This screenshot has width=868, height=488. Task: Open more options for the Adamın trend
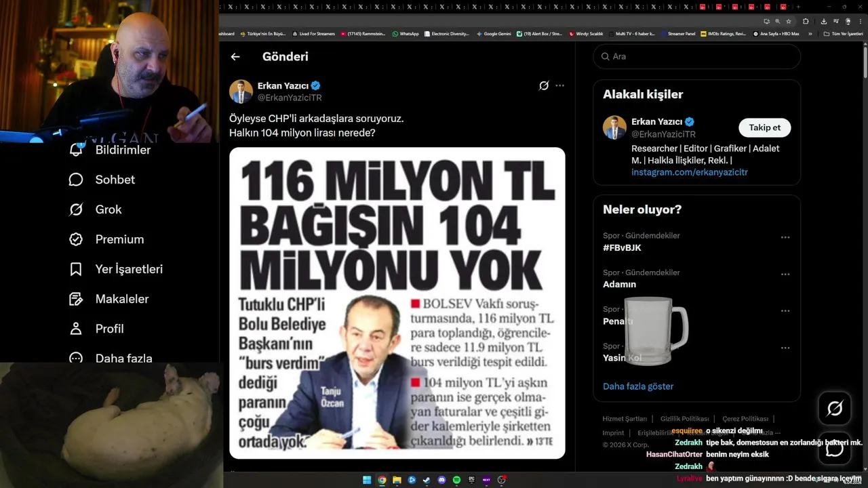pos(785,274)
